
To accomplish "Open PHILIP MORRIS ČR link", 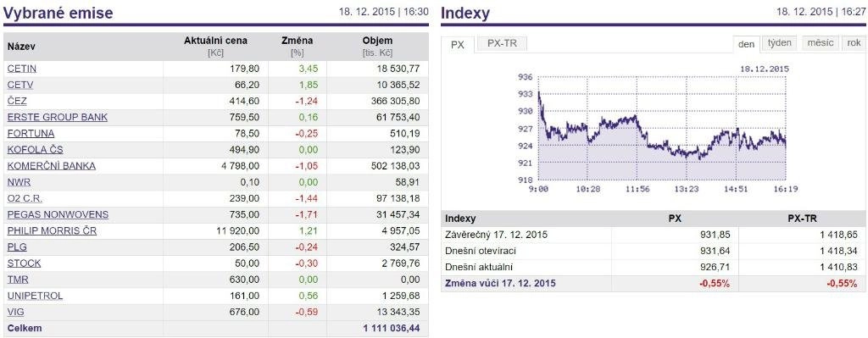I will click(52, 230).
